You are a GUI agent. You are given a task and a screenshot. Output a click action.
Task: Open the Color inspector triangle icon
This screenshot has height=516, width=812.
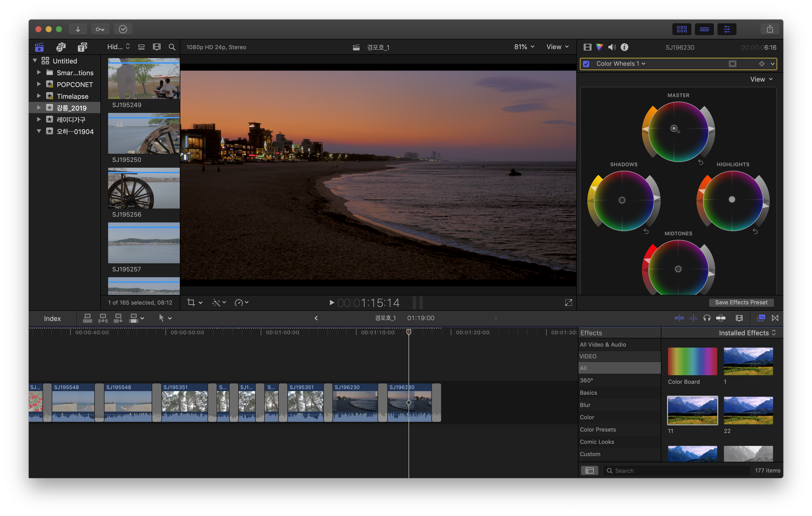(599, 47)
